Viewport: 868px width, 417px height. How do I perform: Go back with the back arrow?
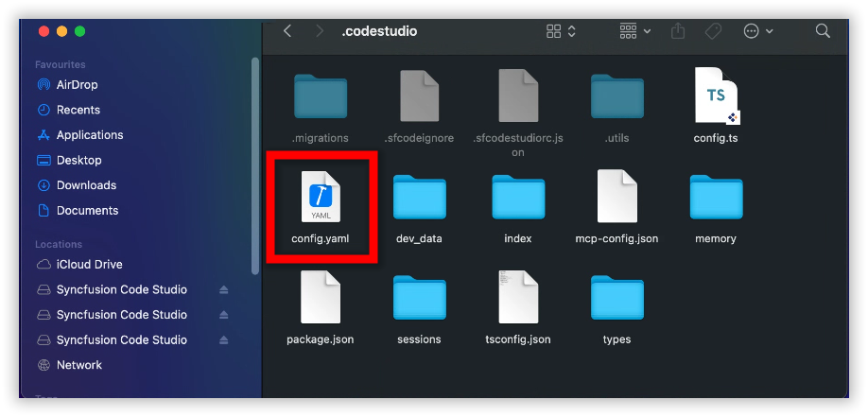click(287, 31)
